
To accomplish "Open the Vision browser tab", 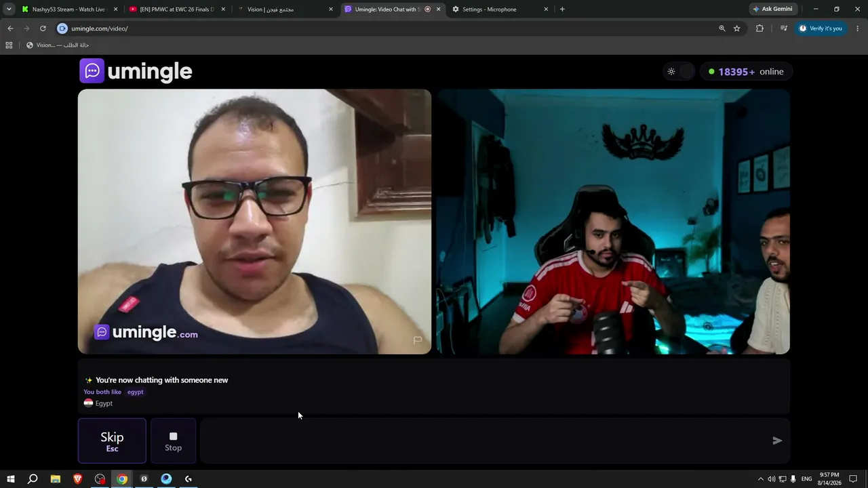I will (x=285, y=9).
